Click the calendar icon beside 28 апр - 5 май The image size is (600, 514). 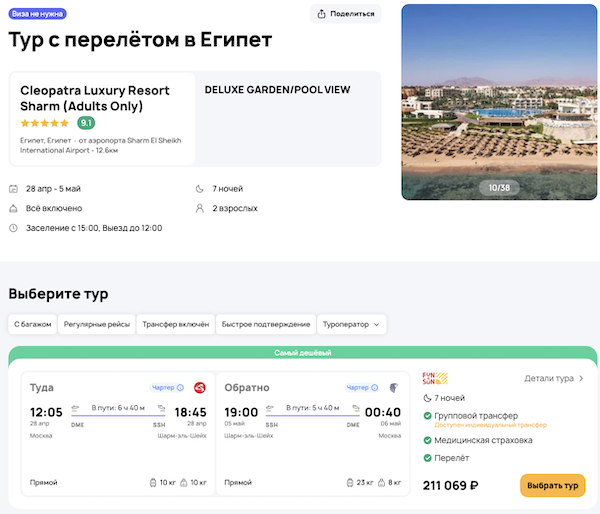click(13, 189)
